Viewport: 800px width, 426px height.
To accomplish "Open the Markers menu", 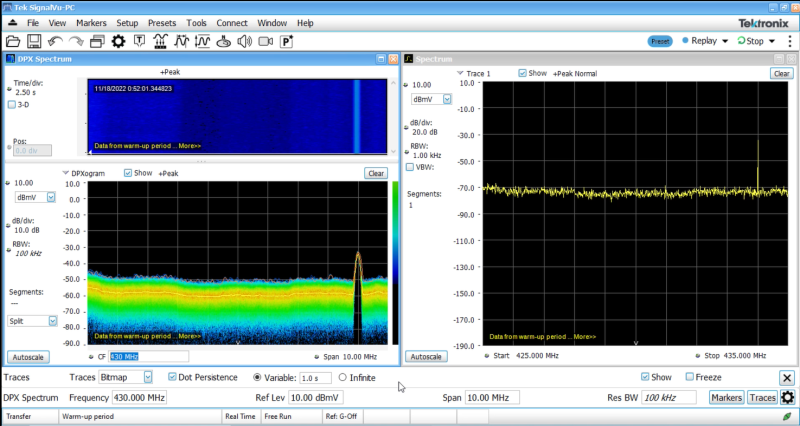I will (91, 22).
